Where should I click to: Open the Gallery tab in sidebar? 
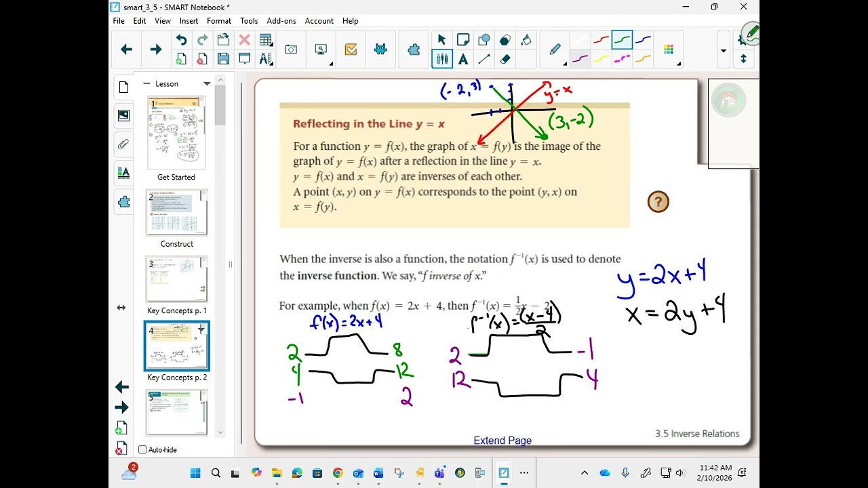click(123, 115)
